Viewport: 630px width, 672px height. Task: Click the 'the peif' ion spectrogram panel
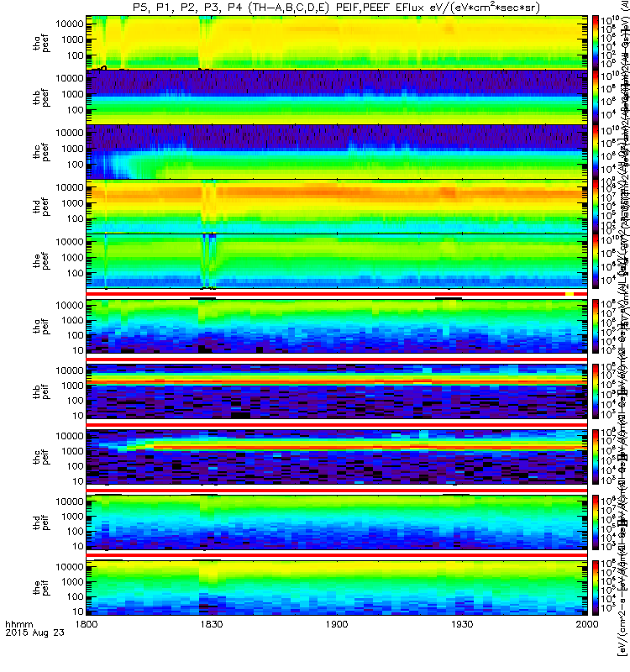pyautogui.click(x=337, y=587)
